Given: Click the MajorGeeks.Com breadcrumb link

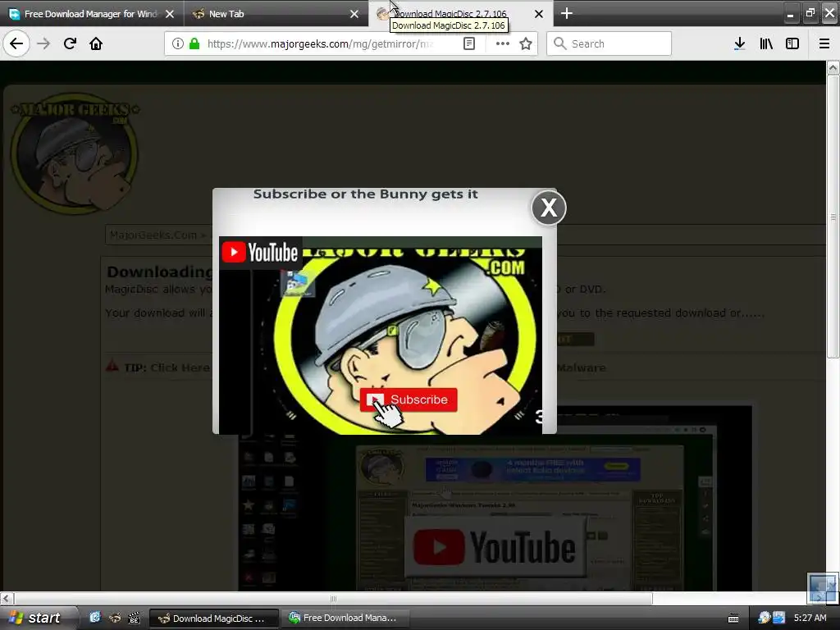Looking at the screenshot, I should [x=153, y=235].
